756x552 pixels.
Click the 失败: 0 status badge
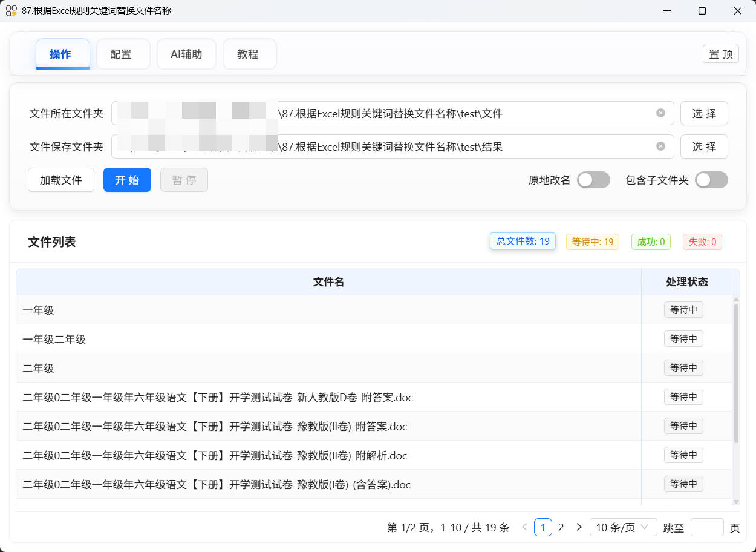(702, 241)
